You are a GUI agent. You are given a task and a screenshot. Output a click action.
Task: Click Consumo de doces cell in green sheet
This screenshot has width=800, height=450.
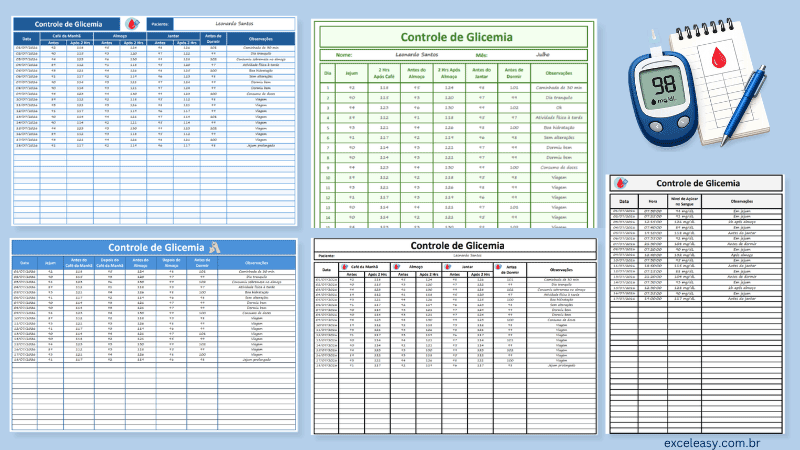(559, 167)
